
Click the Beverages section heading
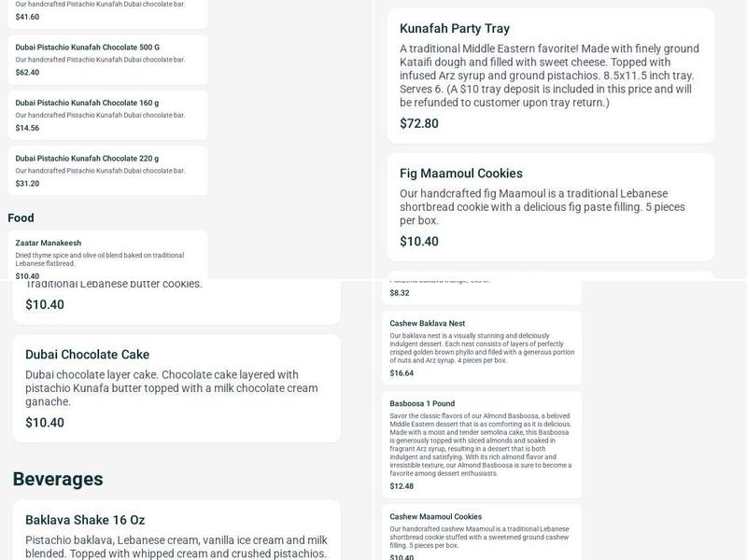56,479
